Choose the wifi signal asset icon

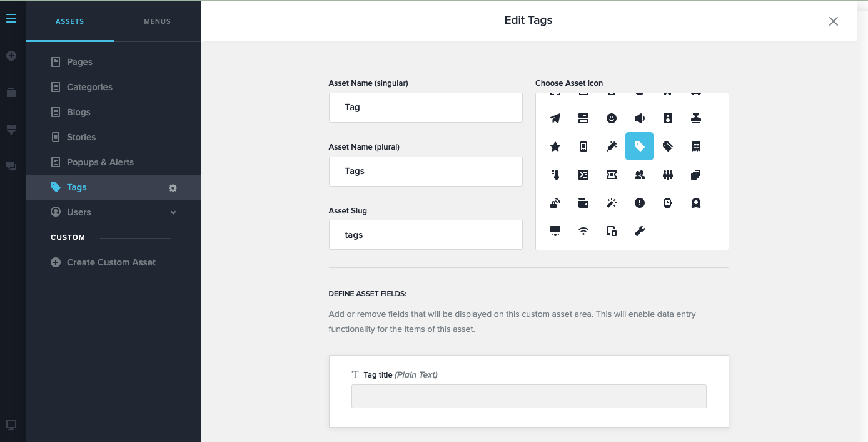583,231
